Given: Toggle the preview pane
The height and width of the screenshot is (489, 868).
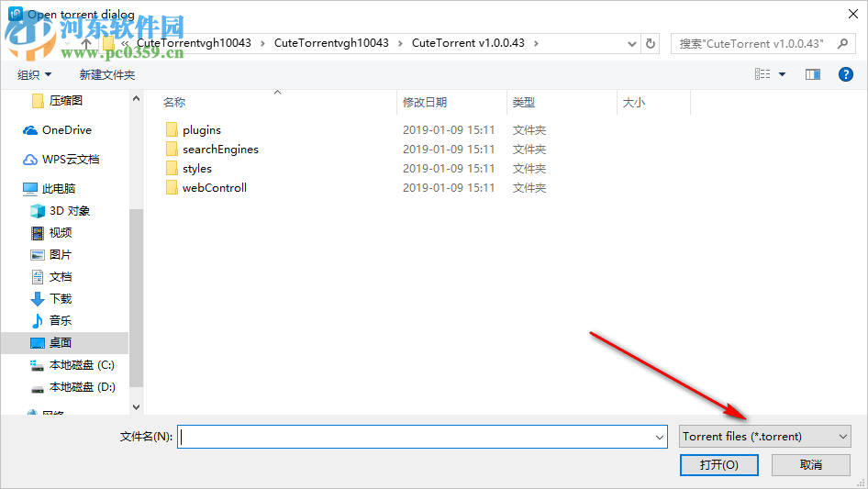Looking at the screenshot, I should 813,74.
